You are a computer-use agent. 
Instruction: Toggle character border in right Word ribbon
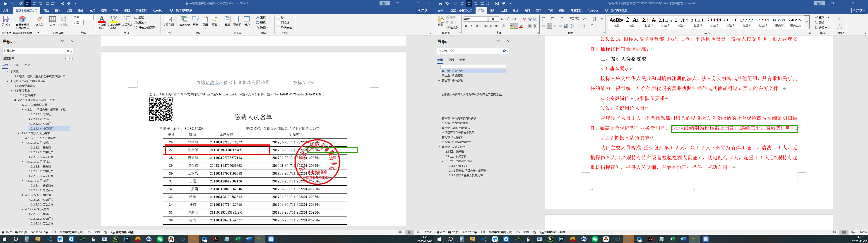(535, 19)
